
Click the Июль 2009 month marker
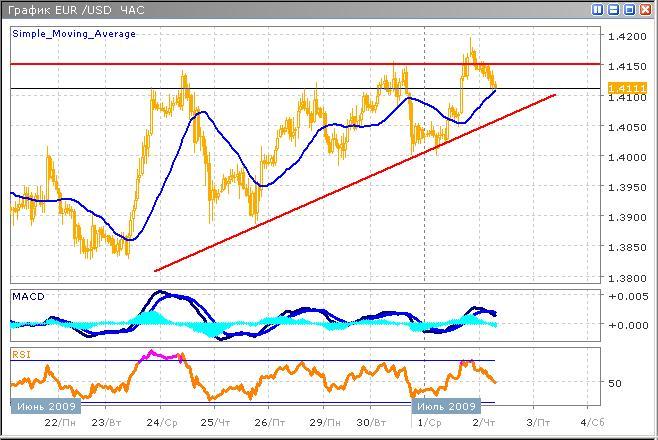click(445, 406)
